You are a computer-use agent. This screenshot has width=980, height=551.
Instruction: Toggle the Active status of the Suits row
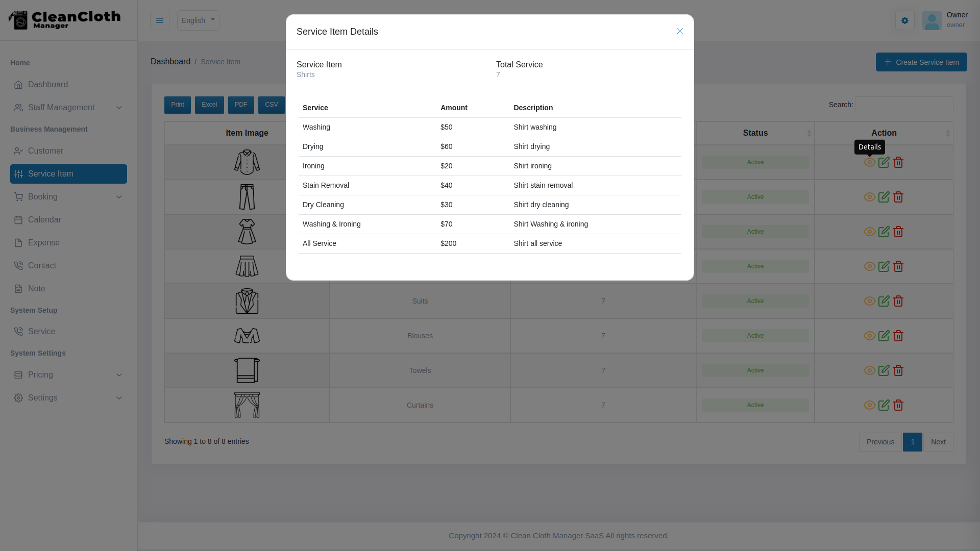pyautogui.click(x=755, y=301)
